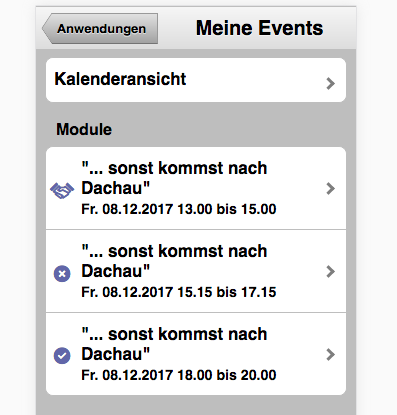Click the purple checkmark confirmed icon
This screenshot has width=397, height=415.
[x=62, y=356]
